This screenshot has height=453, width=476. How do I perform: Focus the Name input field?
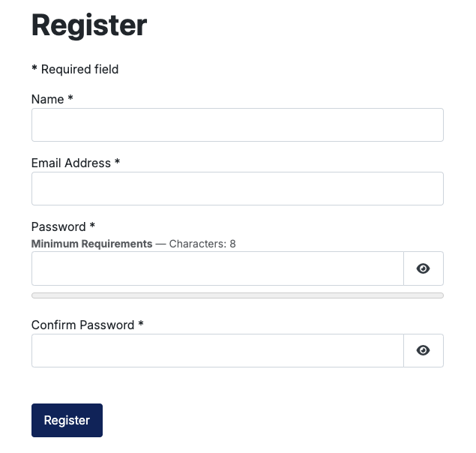(x=237, y=124)
